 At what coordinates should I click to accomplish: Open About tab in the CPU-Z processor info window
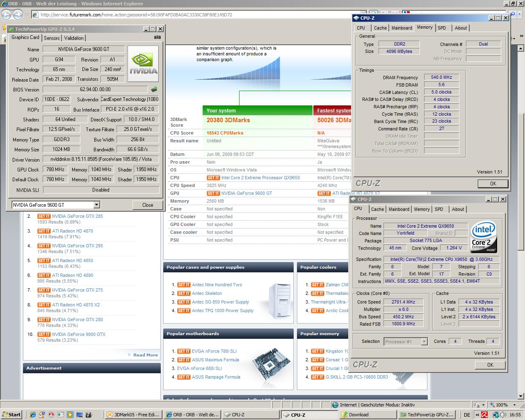458,209
